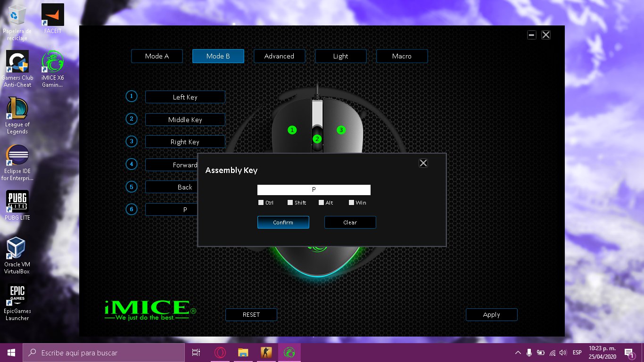This screenshot has width=644, height=362.
Task: Close the iMICE application window
Action: coord(546,35)
